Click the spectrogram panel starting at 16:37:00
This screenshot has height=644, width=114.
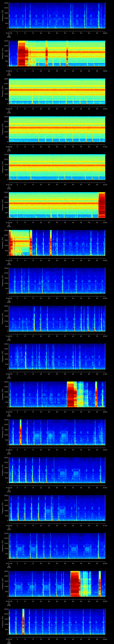pos(57,16)
